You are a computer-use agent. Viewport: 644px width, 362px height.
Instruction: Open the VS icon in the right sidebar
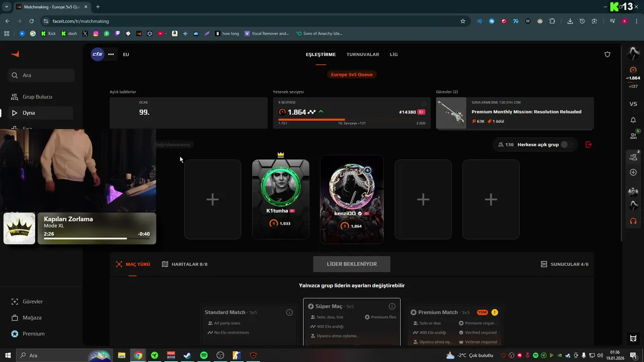[633, 104]
